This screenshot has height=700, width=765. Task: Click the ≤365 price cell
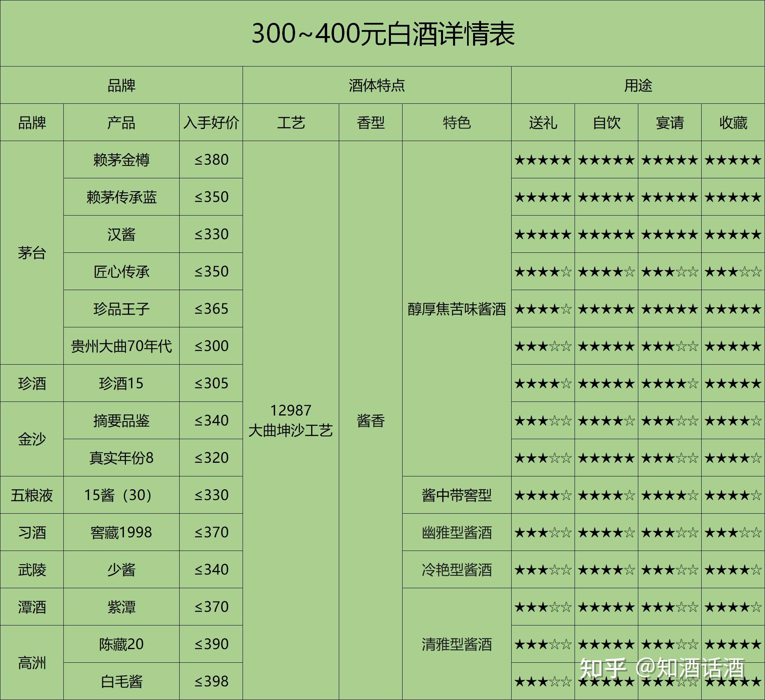click(211, 309)
